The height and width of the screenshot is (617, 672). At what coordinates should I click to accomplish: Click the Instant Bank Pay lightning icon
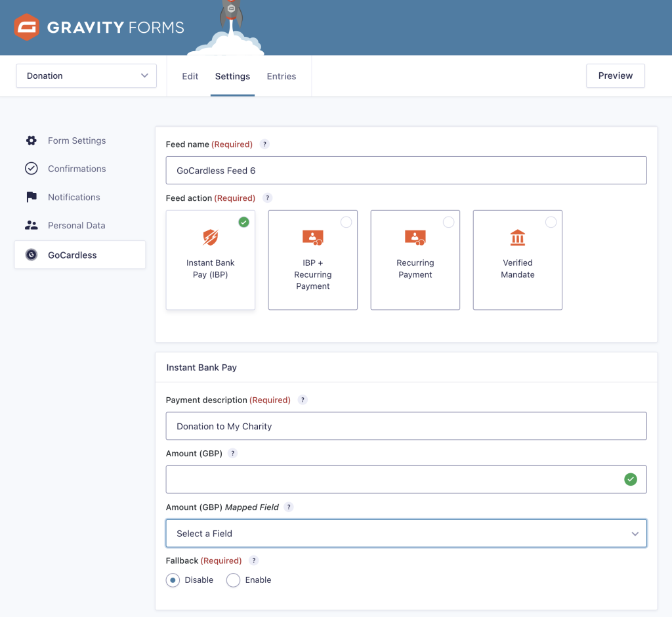click(x=211, y=237)
